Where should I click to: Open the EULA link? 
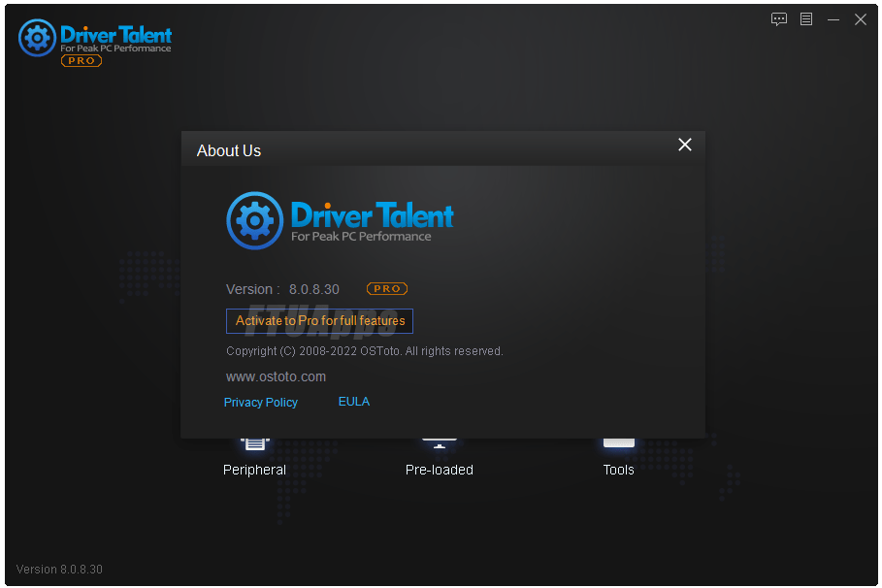point(354,402)
